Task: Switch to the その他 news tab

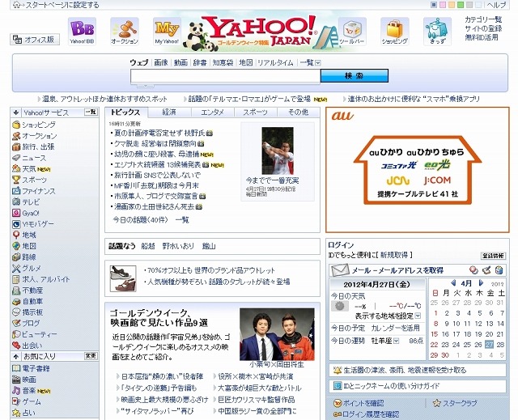Action: point(299,112)
